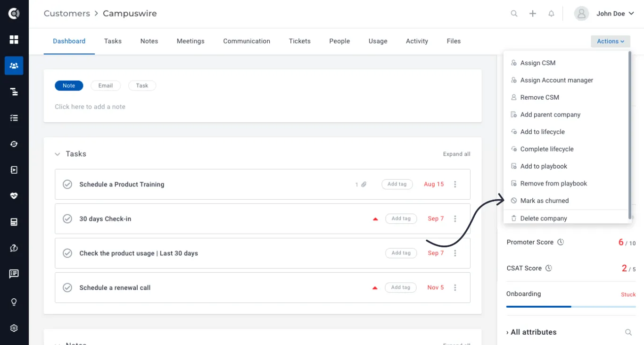Click the plus add icon in top bar
Screen dimensions: 644x345
[x=533, y=14]
